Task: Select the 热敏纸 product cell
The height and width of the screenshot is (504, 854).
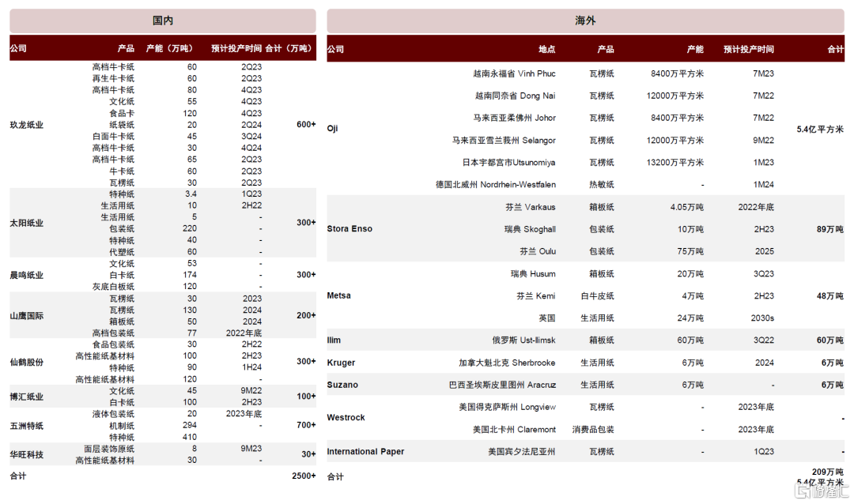Action: pos(601,185)
